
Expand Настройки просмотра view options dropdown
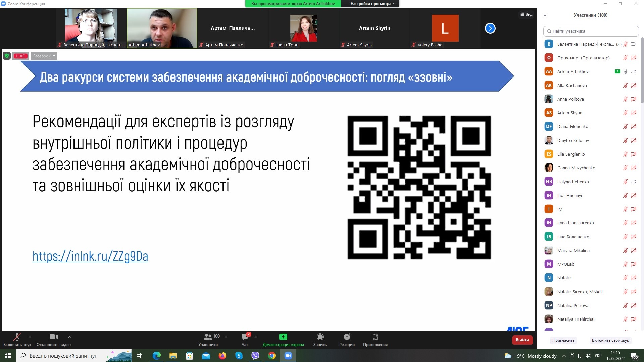point(373,4)
